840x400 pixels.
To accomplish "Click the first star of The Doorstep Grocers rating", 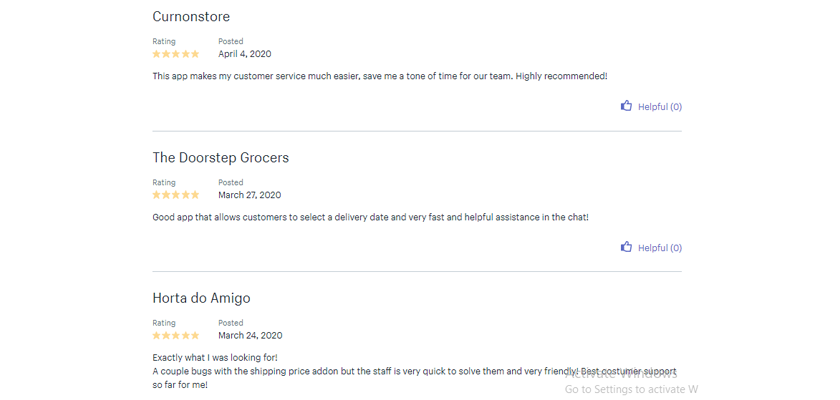I will (156, 195).
